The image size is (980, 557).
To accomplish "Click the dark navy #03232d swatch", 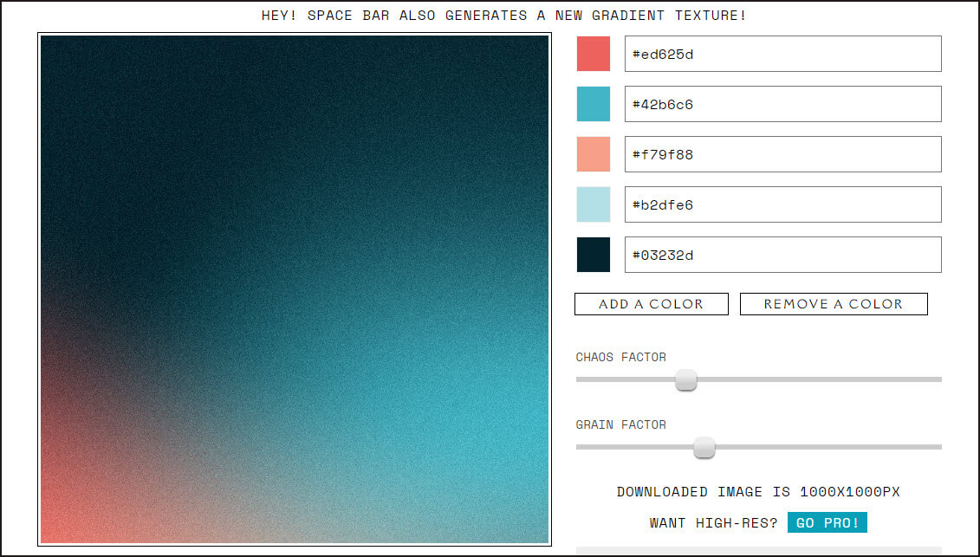I will pyautogui.click(x=594, y=255).
